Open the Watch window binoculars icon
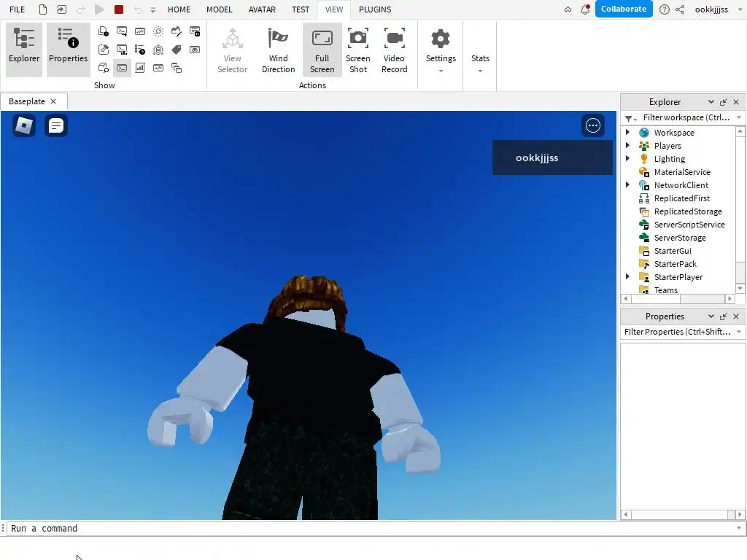This screenshot has height=560, width=747. 194,50
